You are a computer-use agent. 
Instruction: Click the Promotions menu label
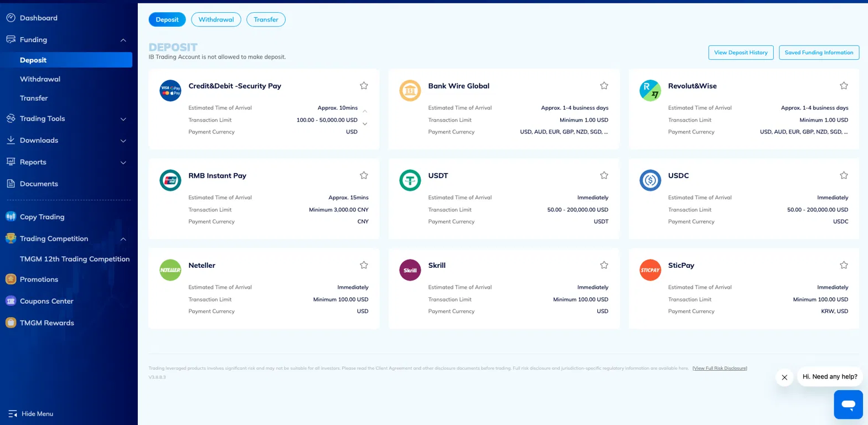point(39,279)
